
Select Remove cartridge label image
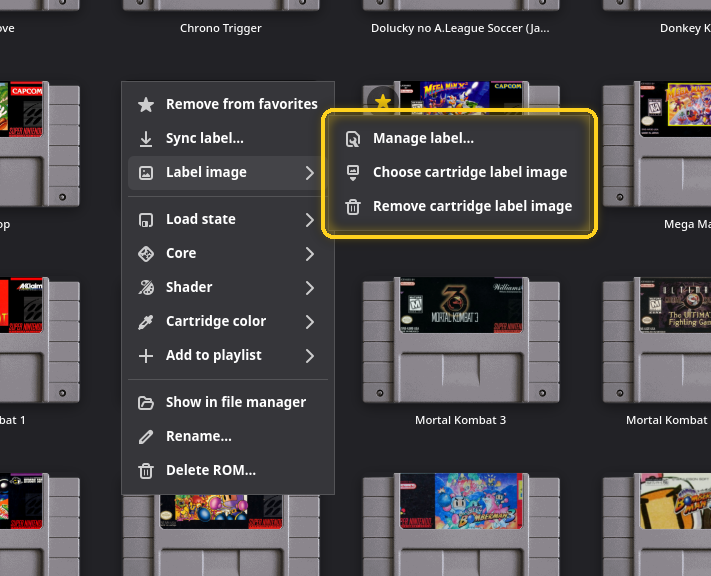tap(459, 206)
